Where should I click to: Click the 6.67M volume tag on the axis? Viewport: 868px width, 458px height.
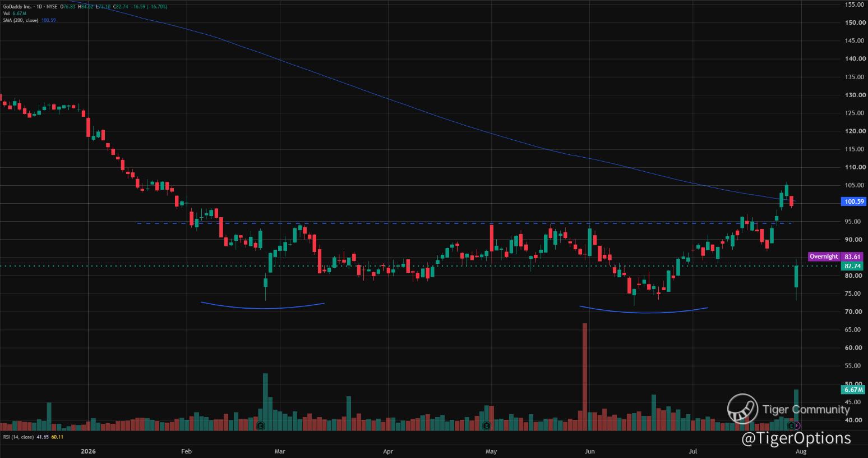[x=853, y=390]
